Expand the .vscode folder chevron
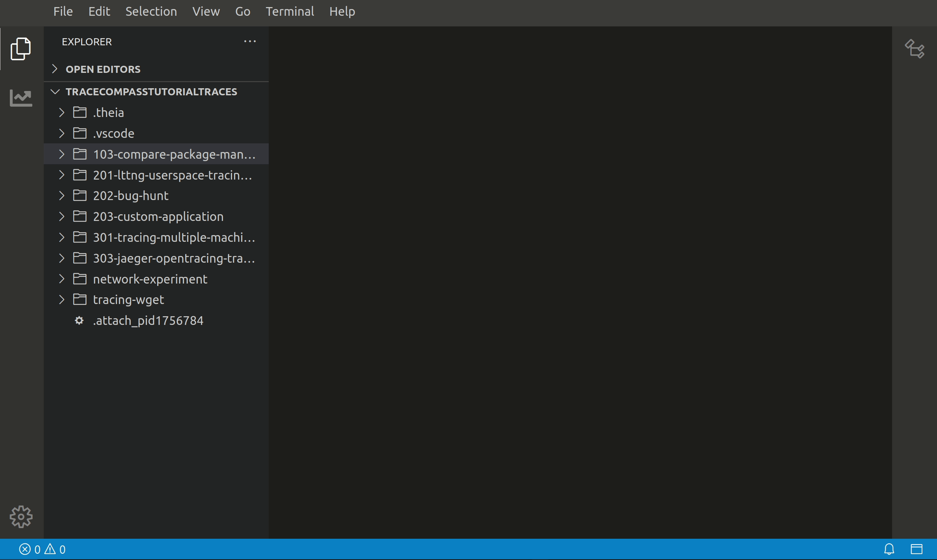Screen dimensions: 937x560 click(x=61, y=133)
